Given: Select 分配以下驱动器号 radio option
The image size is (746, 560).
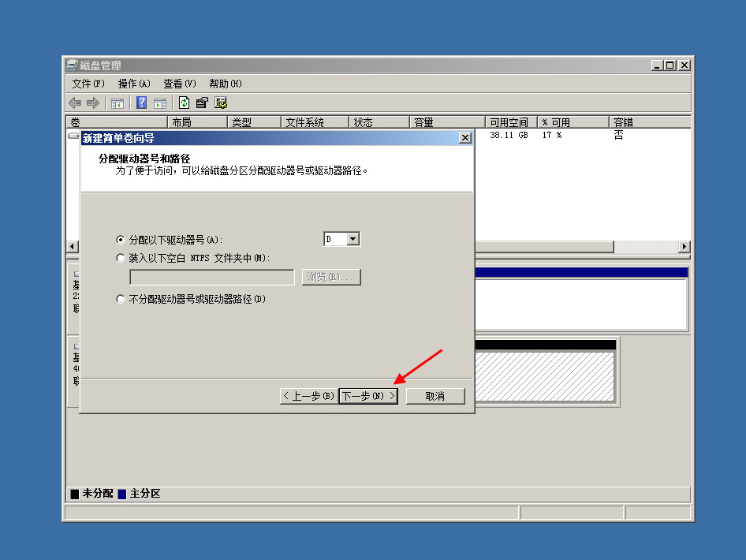Looking at the screenshot, I should point(121,239).
